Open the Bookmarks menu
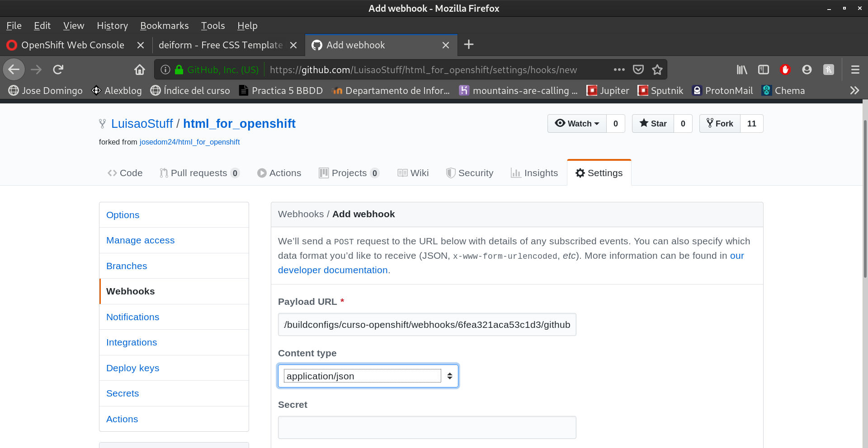Screen dimensions: 868x448 [x=164, y=26]
